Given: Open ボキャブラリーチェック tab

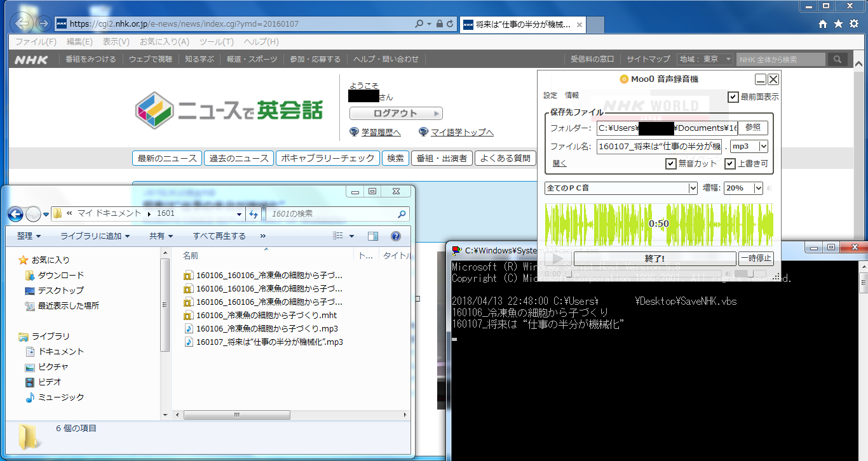Looking at the screenshot, I should coord(328,158).
